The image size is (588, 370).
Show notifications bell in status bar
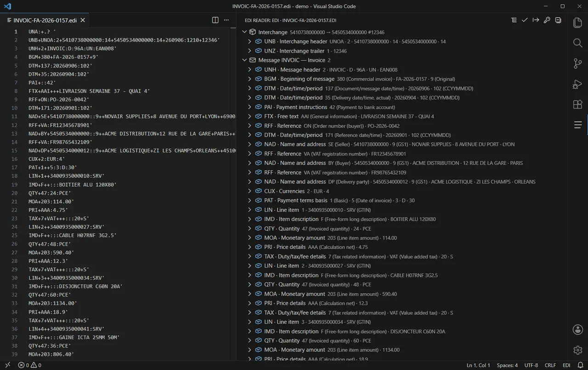tap(581, 365)
